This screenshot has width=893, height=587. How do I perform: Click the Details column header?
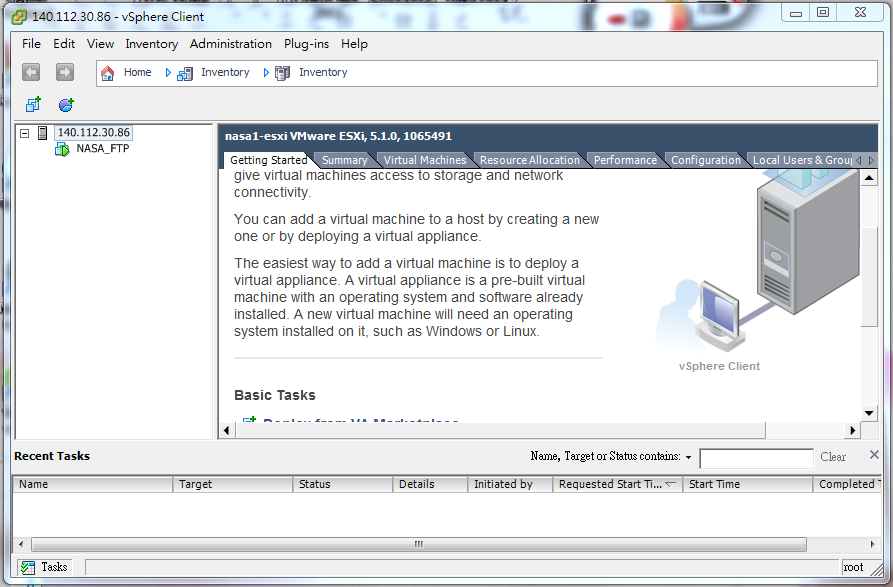[x=430, y=485]
